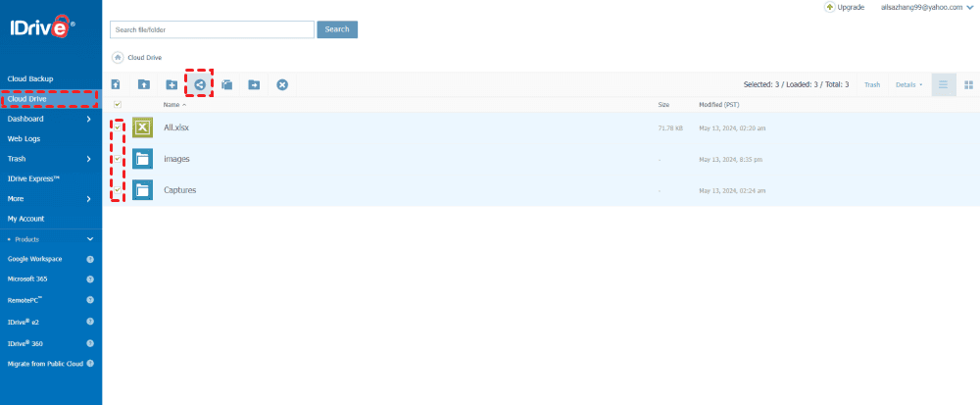Click the Search button
The height and width of the screenshot is (405, 980).
337,29
